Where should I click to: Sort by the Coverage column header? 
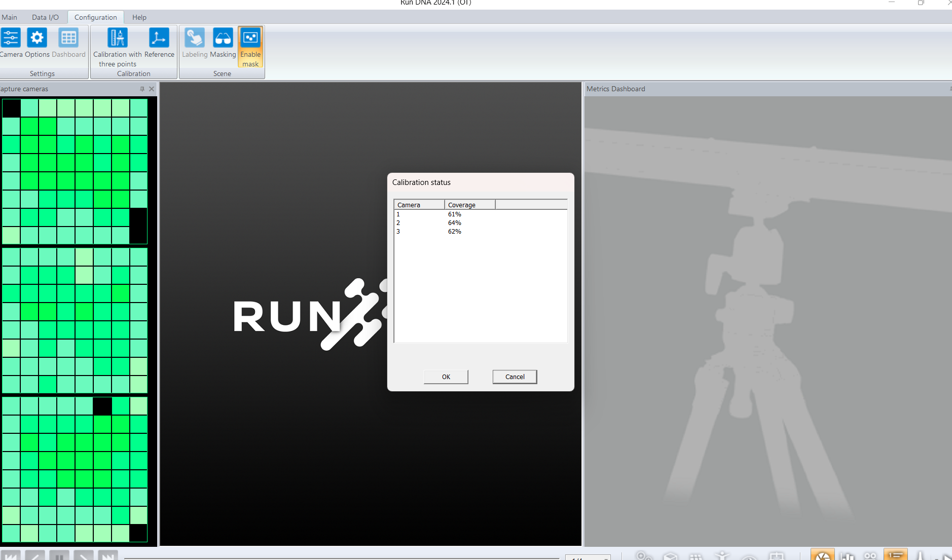coord(469,205)
